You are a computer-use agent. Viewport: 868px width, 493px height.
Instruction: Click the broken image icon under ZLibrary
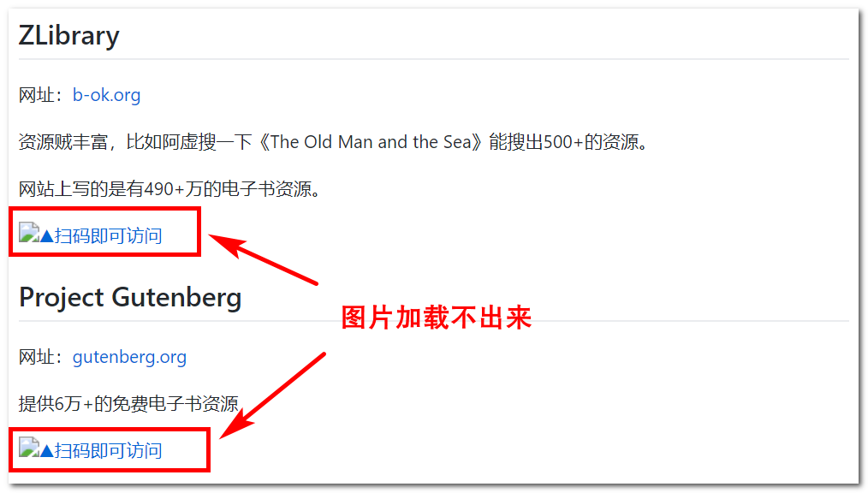click(29, 233)
